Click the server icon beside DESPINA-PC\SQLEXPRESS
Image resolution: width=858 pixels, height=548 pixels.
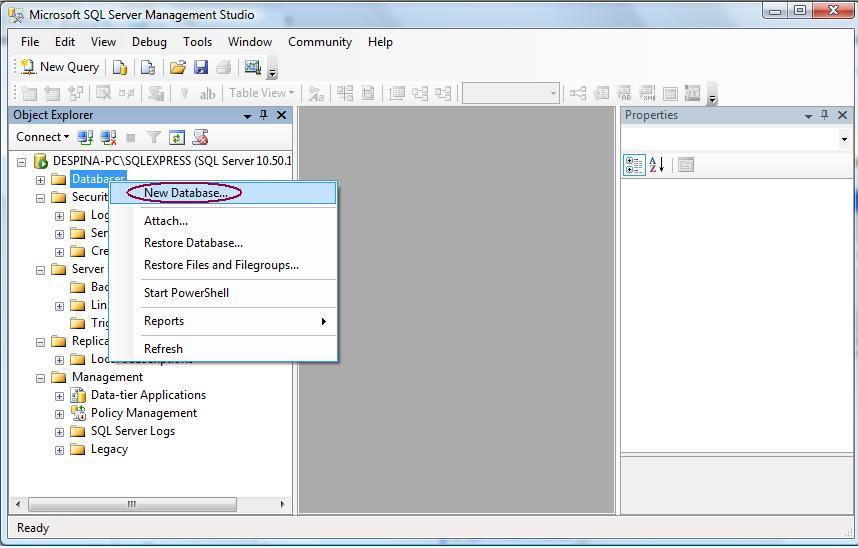(40, 161)
